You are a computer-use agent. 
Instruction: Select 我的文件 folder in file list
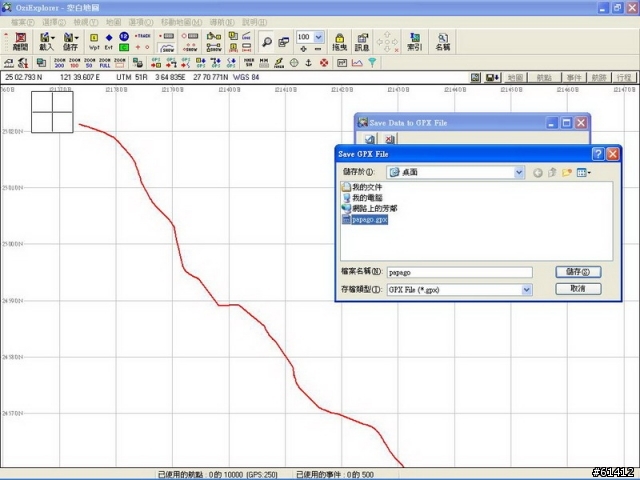pos(362,187)
